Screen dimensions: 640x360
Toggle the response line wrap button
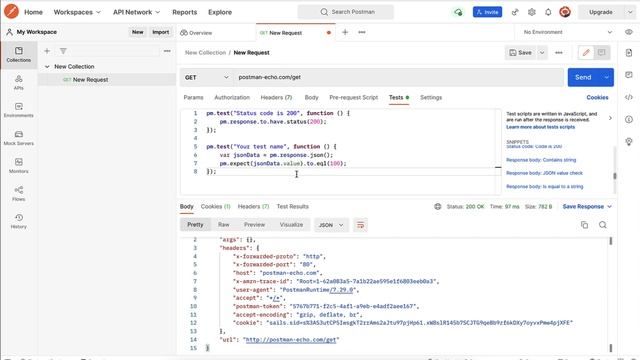pos(360,225)
